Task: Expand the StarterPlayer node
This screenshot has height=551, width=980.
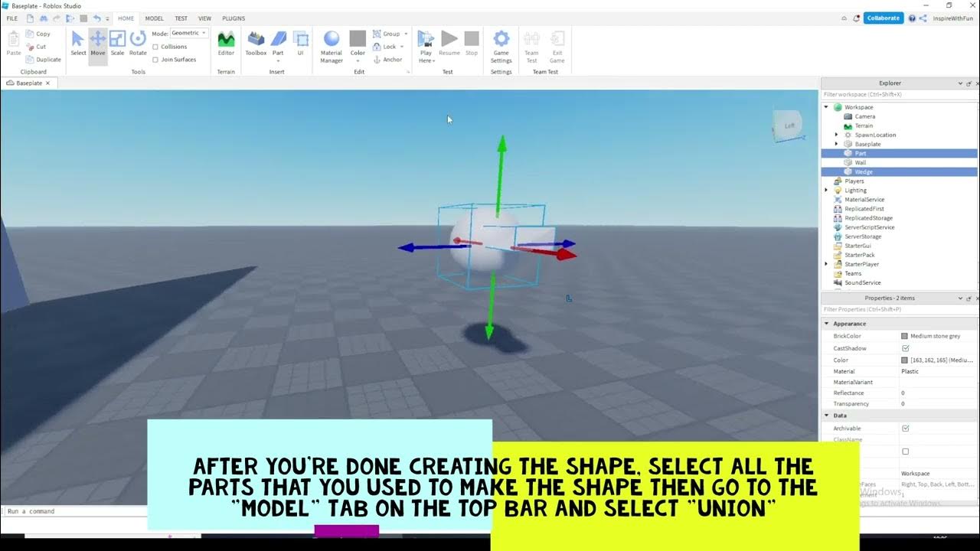Action: point(826,264)
